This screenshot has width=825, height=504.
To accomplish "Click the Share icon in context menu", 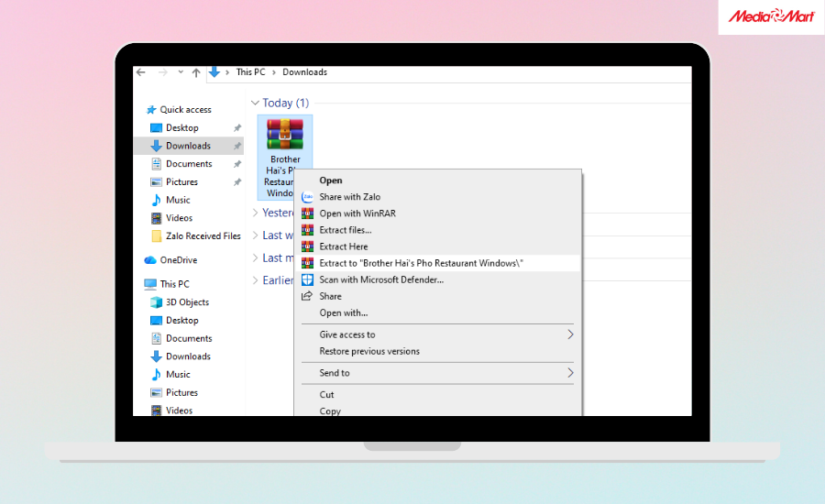I will click(308, 296).
